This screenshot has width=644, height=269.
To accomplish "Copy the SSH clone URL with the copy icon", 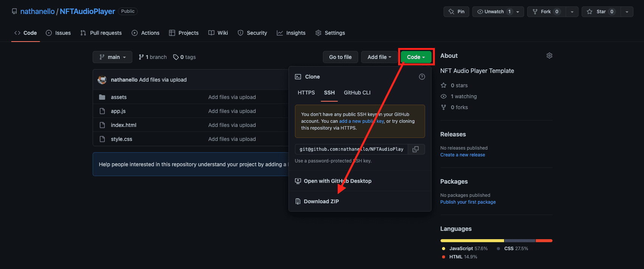I will pos(416,149).
